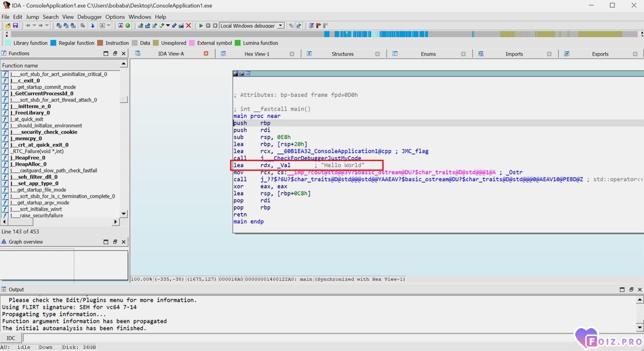
Task: Click the red X toolbar icon
Action: (x=189, y=26)
